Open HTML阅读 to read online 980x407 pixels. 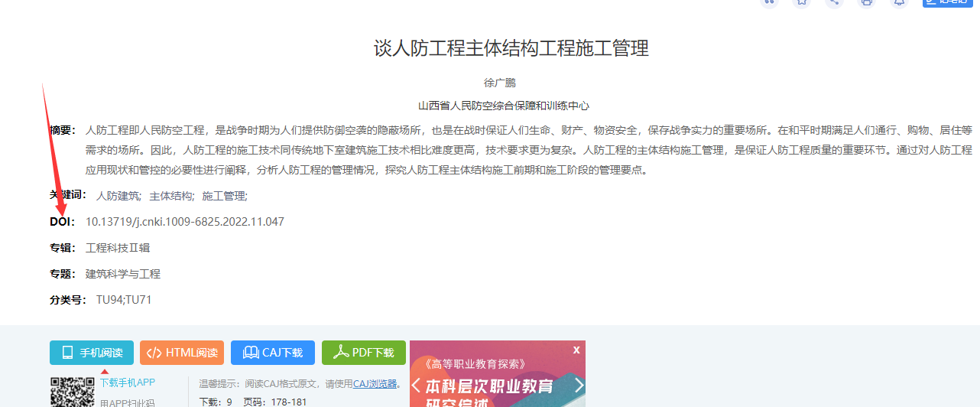click(x=182, y=353)
